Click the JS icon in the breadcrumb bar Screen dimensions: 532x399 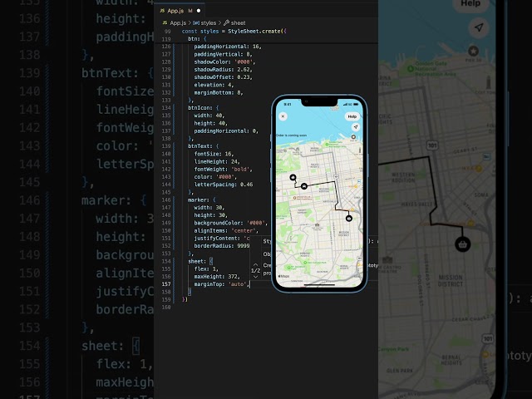pos(165,22)
